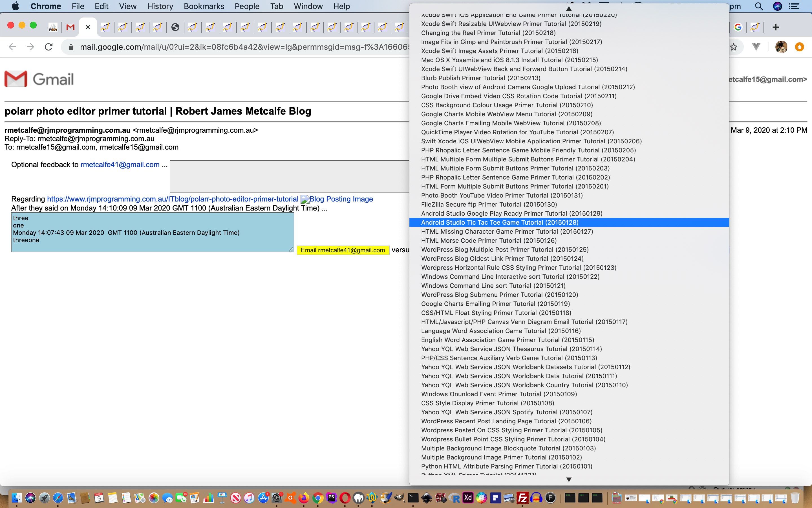
Task: Open iTunes music icon in Dock
Action: click(x=249, y=498)
